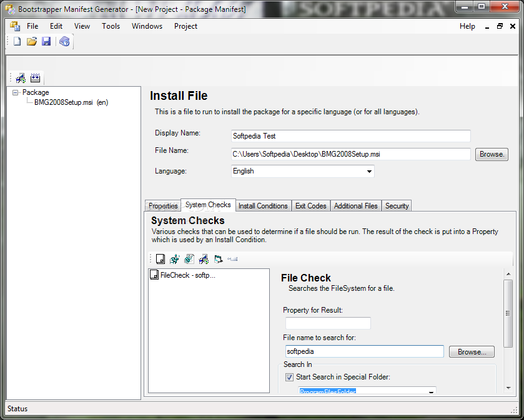Click the window resize grip beside Status bar
This screenshot has height=420, width=524.
pos(513,410)
